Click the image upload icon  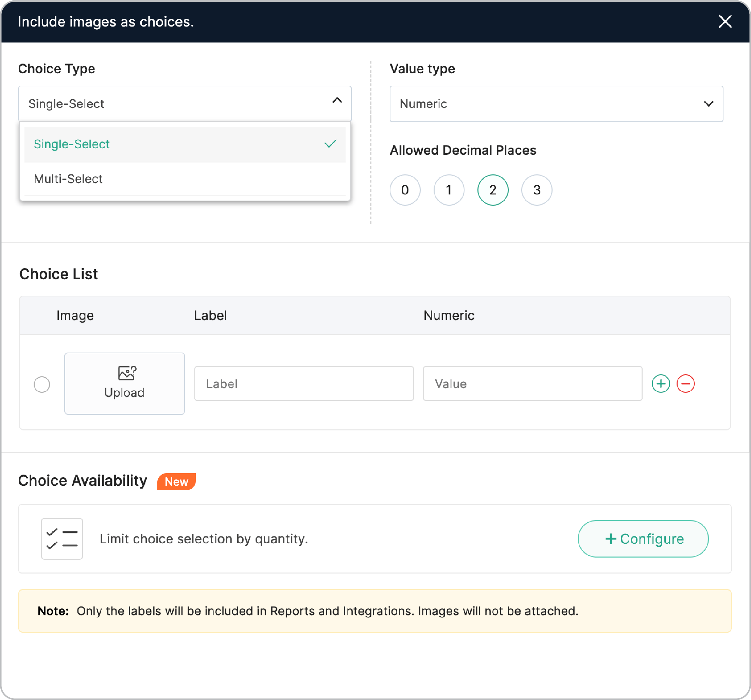[x=127, y=373]
